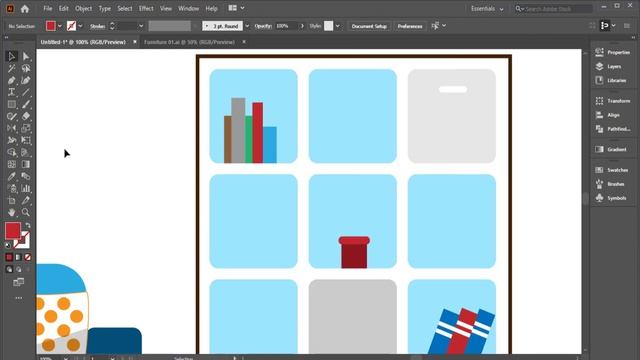Reset to default fill and stroke

point(8,245)
